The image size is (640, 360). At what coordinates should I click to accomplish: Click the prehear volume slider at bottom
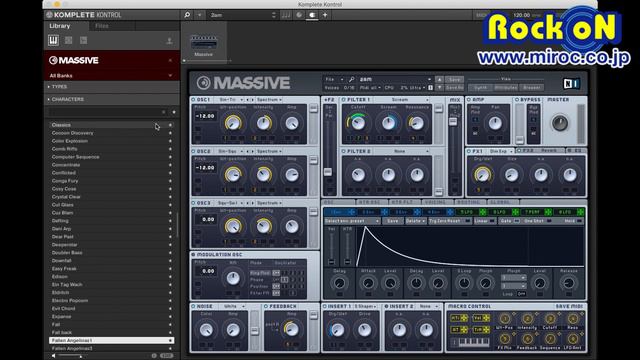pos(70,356)
